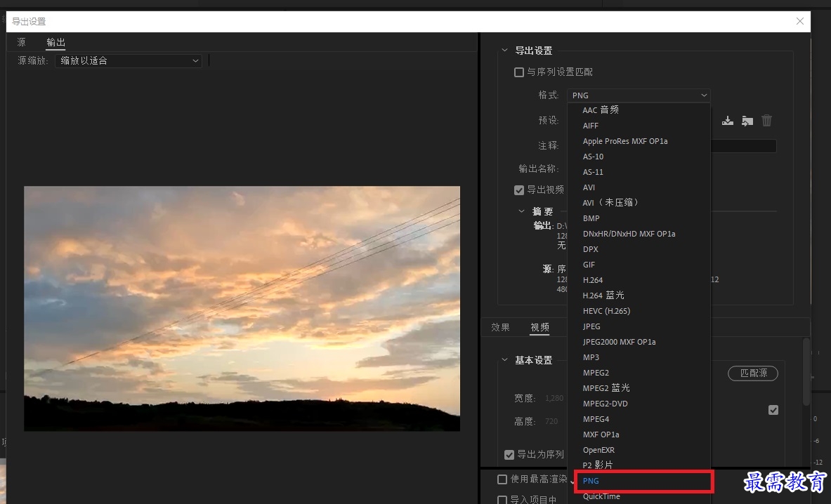Enable 使用最高渲染 checkbox
831x504 pixels.
pyautogui.click(x=502, y=479)
